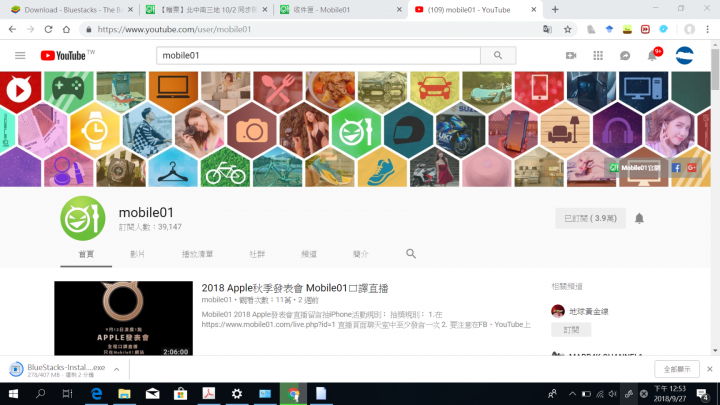Screen dimensions: 720x405
Task: Open the Action Center notifications icon
Action: click(703, 394)
